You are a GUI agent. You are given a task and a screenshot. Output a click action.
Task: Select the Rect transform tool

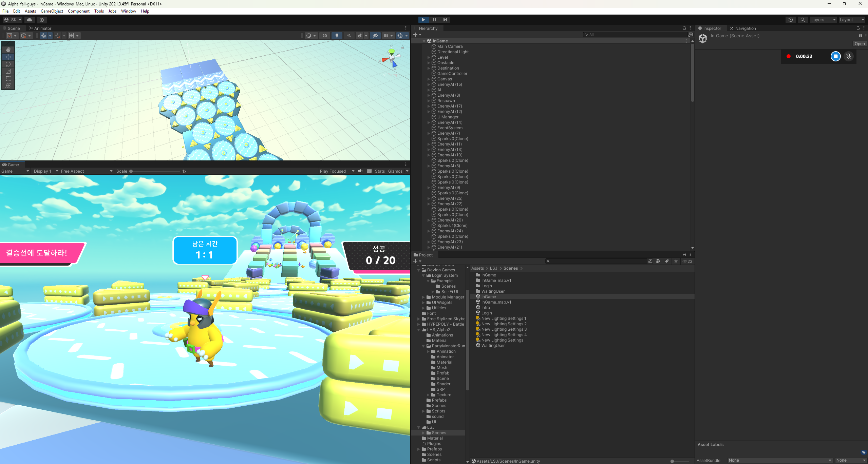pyautogui.click(x=8, y=78)
